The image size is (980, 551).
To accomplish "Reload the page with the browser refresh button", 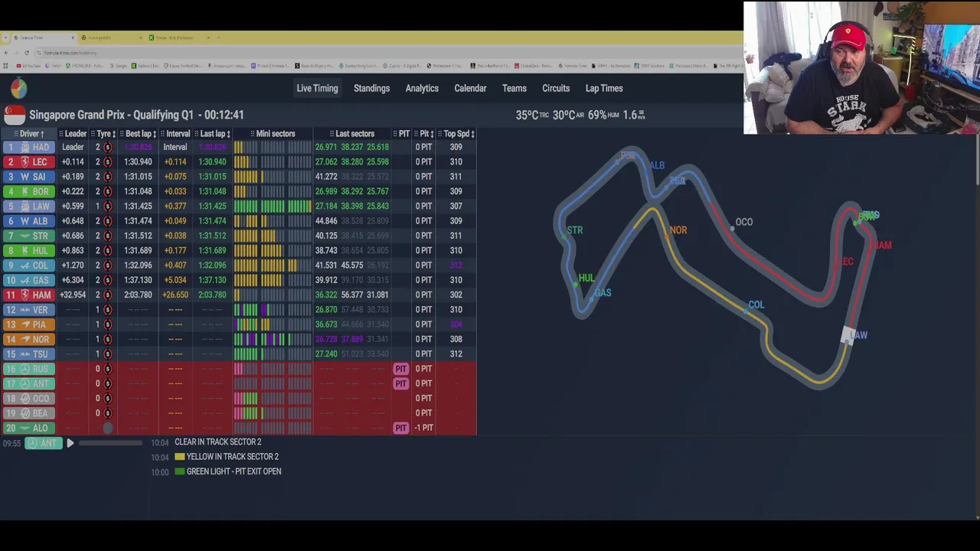I will point(27,53).
